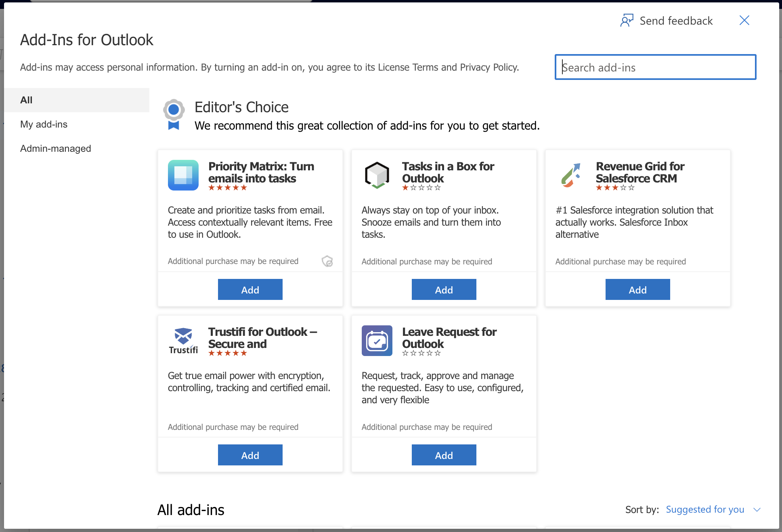Click the Priority Matrix app icon

coord(183,175)
